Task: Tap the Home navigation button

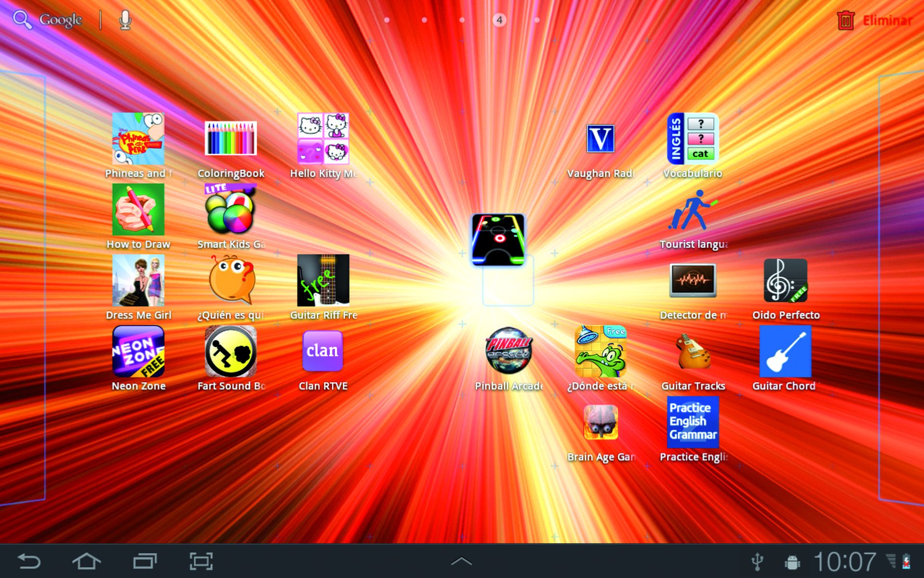Action: [x=87, y=560]
